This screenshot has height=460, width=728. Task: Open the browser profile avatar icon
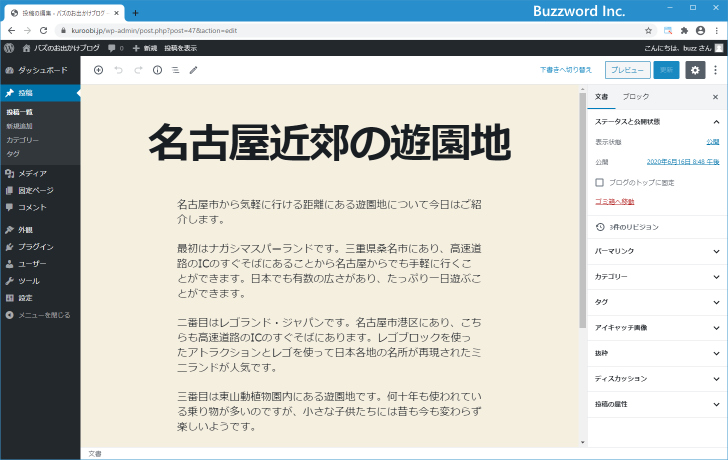(701, 31)
